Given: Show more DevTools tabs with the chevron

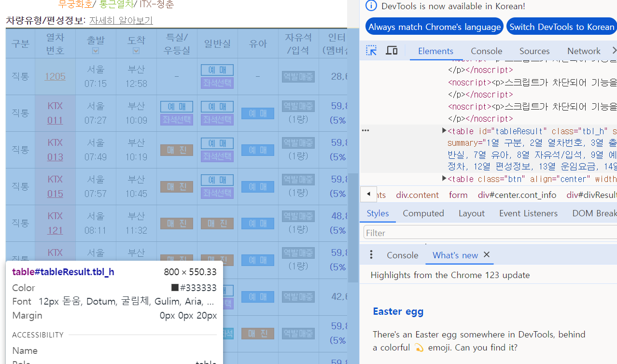Looking at the screenshot, I should point(614,51).
